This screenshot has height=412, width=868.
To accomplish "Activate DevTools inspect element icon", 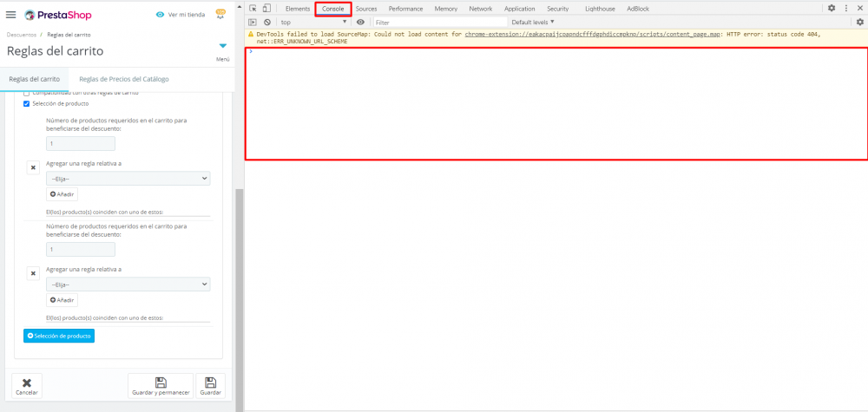I will click(x=253, y=9).
